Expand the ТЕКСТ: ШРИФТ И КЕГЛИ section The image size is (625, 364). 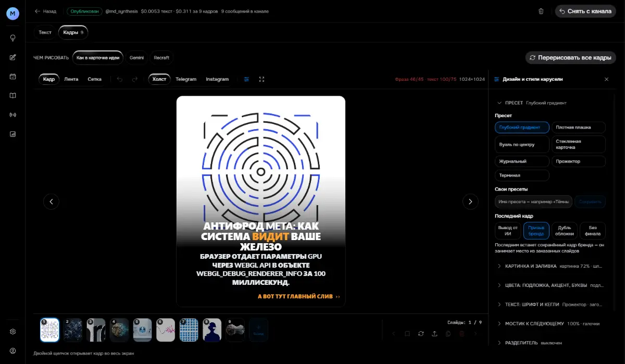pyautogui.click(x=550, y=304)
